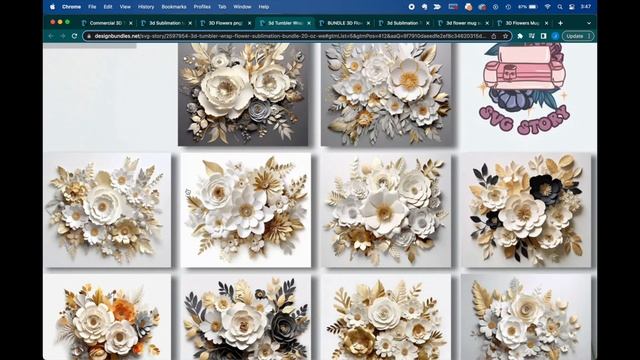Open a new browser tab
Image resolution: width=640 pixels, height=360 pixels.
[x=560, y=23]
